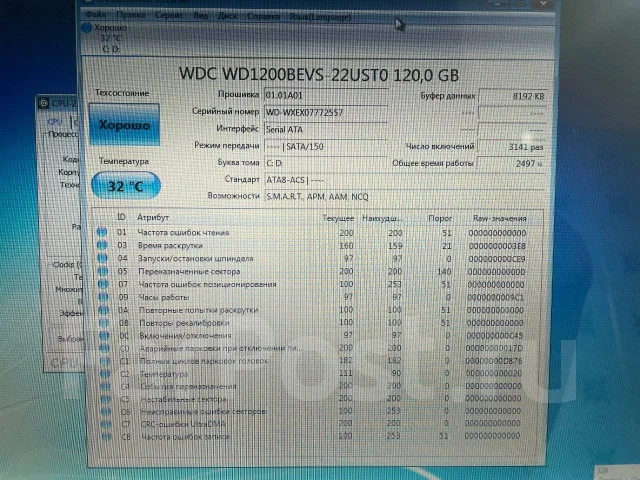Click status icon for Запуски/остановки шпинделя

tap(102, 258)
